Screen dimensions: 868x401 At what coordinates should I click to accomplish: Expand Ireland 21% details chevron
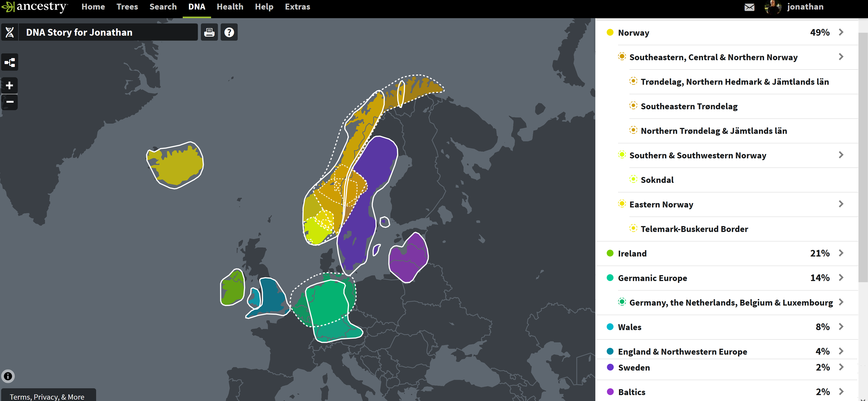click(841, 253)
